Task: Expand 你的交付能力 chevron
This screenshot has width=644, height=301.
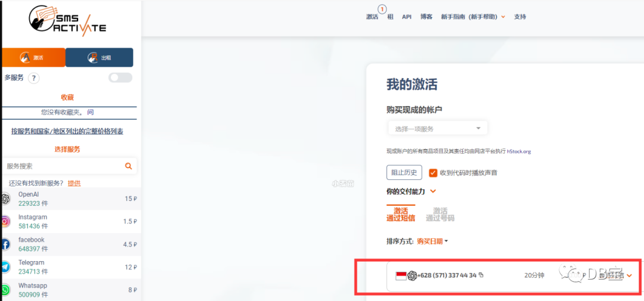Action: tap(433, 191)
